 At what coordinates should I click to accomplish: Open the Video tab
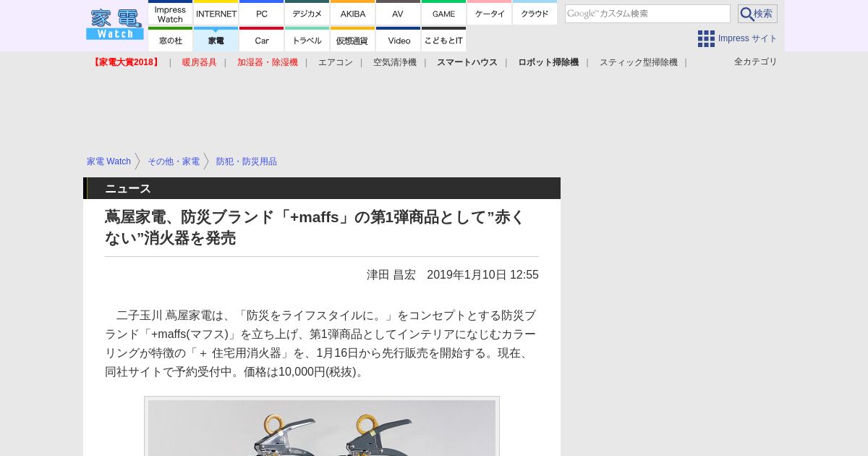(399, 40)
